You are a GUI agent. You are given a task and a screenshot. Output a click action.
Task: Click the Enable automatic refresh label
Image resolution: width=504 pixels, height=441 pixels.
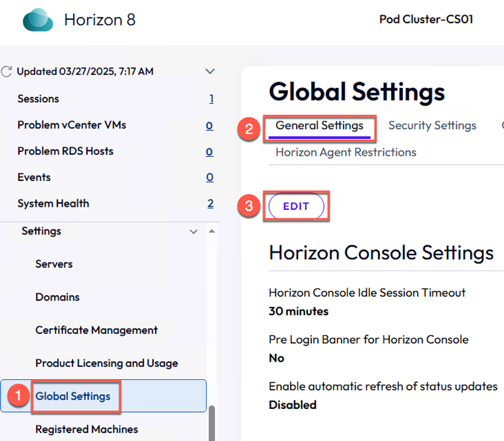383,387
